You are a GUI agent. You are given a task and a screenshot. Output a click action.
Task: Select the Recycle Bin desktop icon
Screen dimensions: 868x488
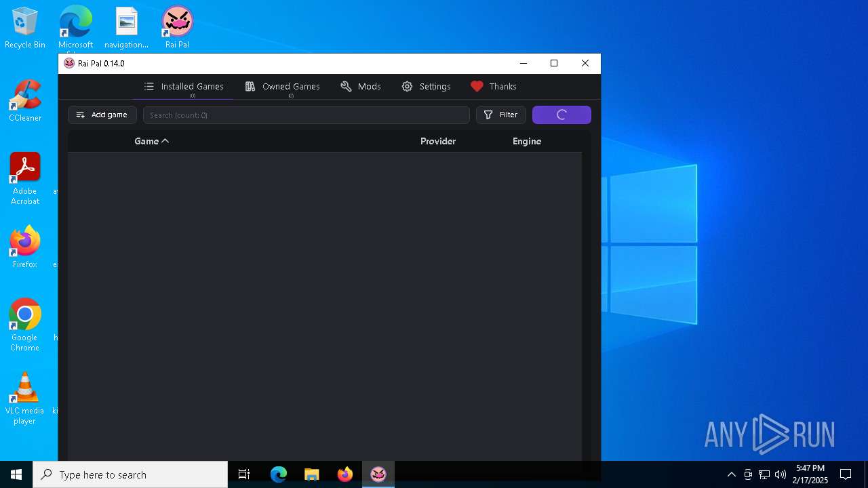coord(25,28)
